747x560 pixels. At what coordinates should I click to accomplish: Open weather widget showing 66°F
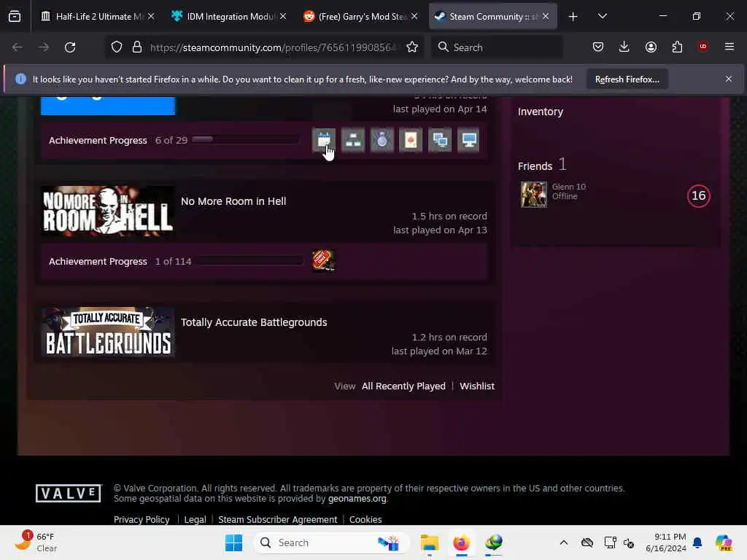(35, 542)
